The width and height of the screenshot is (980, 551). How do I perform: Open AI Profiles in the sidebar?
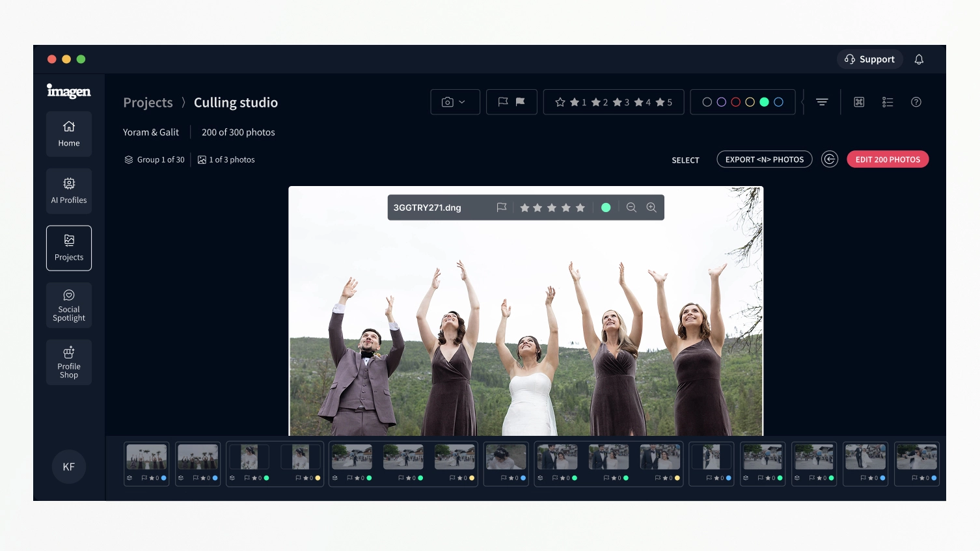click(69, 191)
